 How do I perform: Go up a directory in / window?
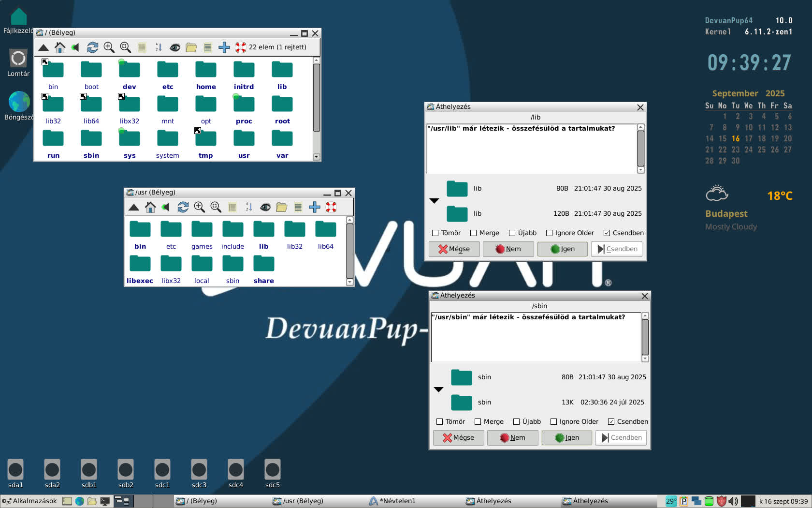pos(43,47)
